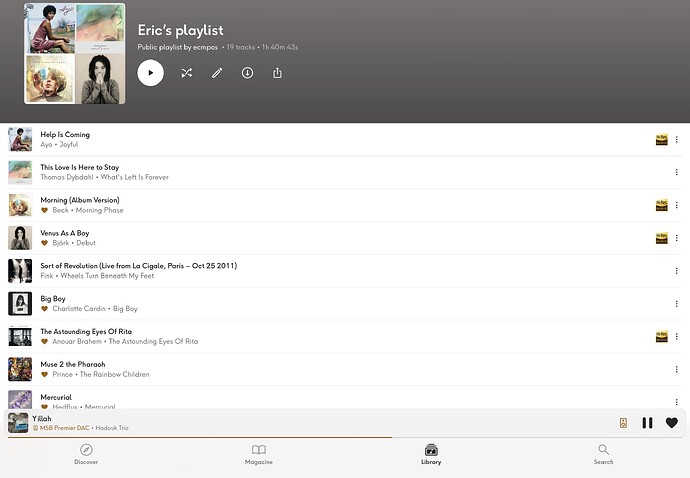Open options menu for Venus As A Boy
The height and width of the screenshot is (478, 690).
tap(676, 238)
